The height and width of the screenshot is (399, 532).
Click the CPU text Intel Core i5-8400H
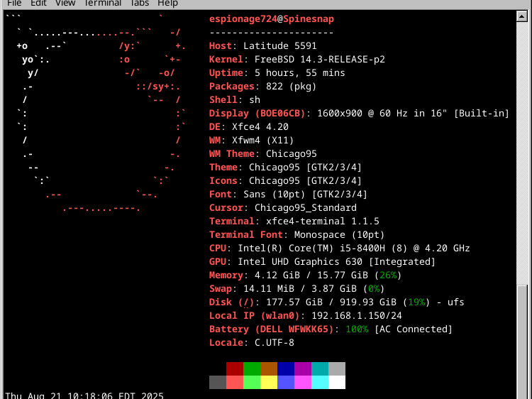click(x=311, y=248)
